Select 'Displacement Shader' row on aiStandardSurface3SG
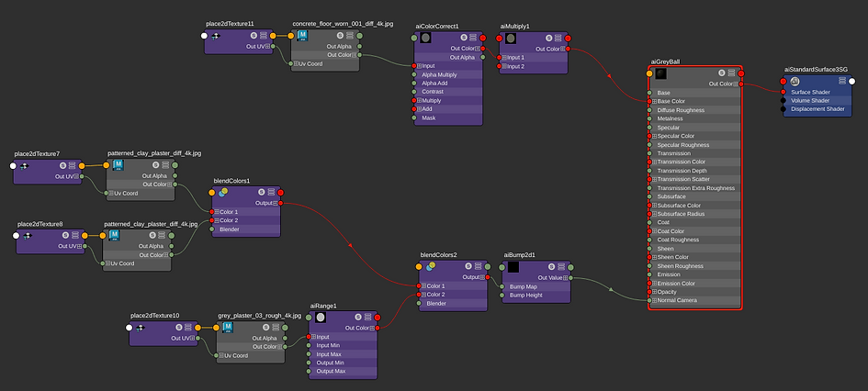This screenshot has width=868, height=391. point(819,109)
